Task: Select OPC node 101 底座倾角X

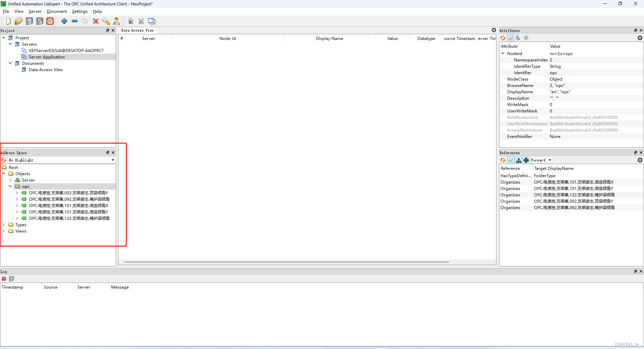Action: coord(68,205)
